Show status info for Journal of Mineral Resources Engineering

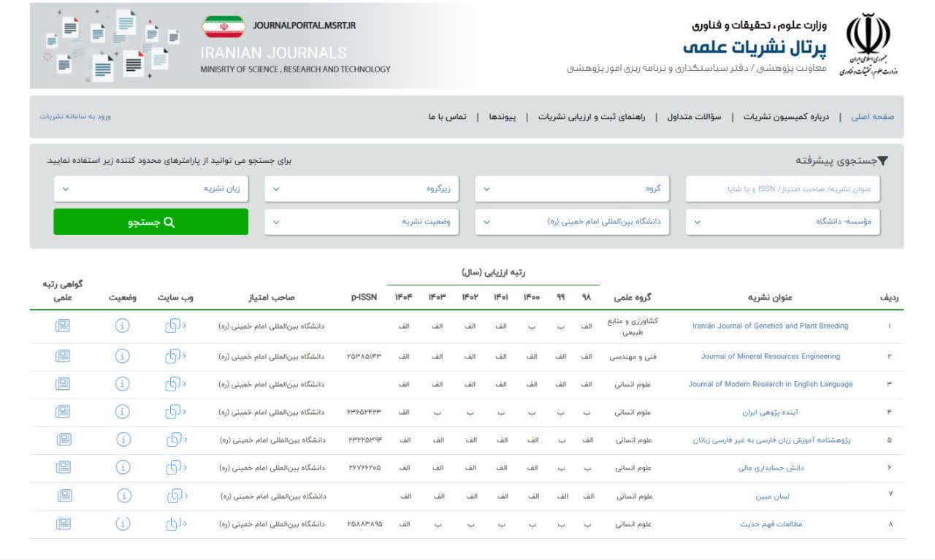(123, 356)
